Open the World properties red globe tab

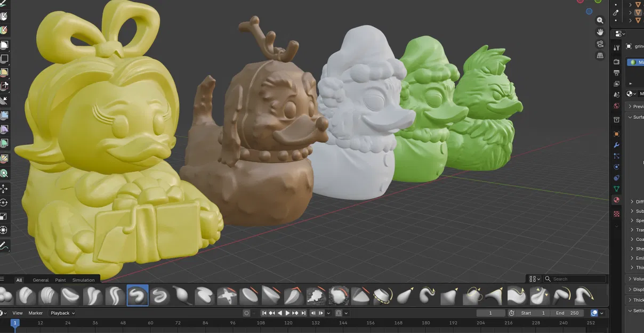click(x=617, y=105)
